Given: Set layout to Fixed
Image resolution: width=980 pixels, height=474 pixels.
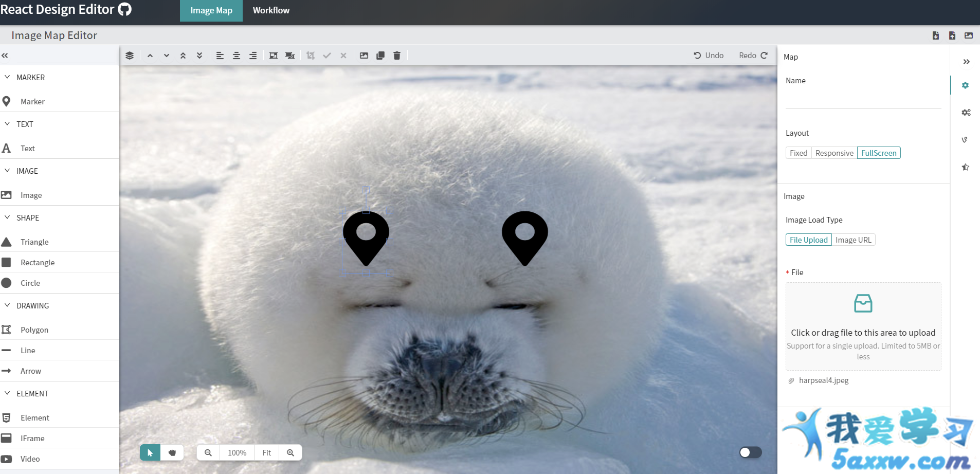Looking at the screenshot, I should click(x=798, y=153).
